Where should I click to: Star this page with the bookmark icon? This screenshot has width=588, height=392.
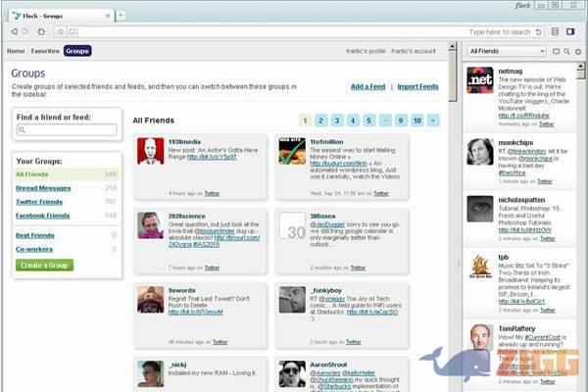click(61, 32)
